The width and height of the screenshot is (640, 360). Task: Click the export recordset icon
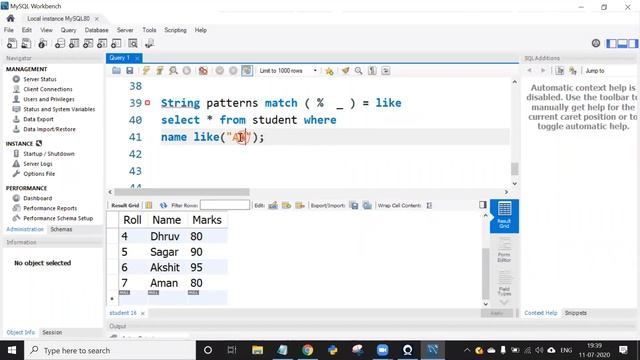coord(354,205)
